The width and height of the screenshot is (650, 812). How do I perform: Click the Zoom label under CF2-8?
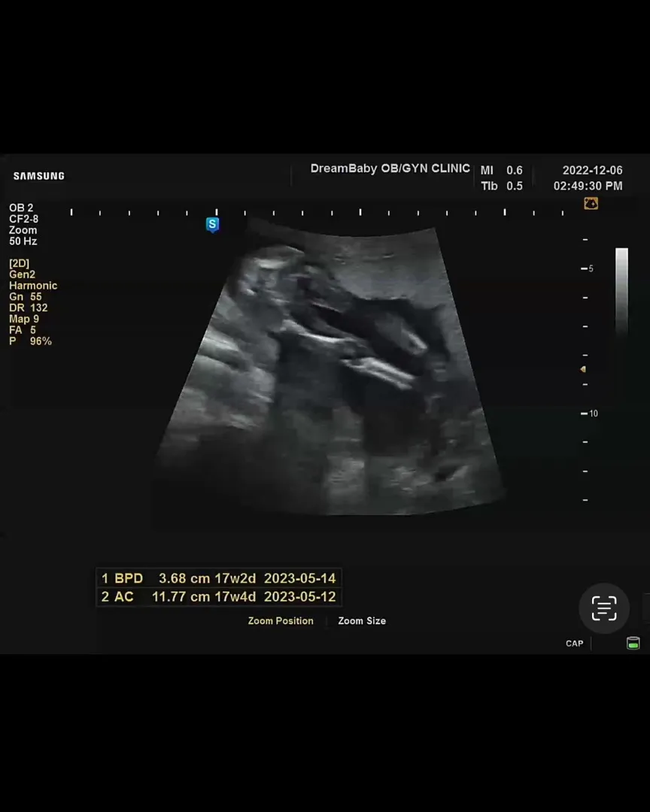click(23, 230)
